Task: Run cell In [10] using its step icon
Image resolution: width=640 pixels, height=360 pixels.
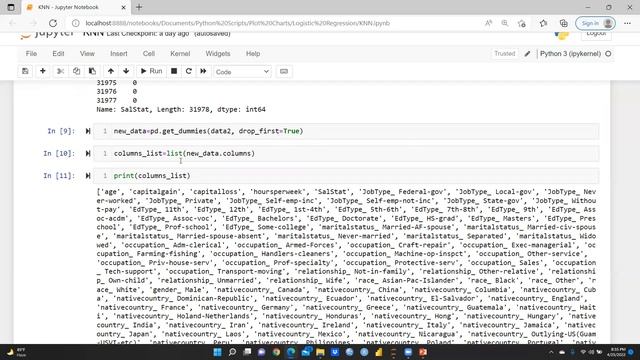Action: click(x=88, y=153)
